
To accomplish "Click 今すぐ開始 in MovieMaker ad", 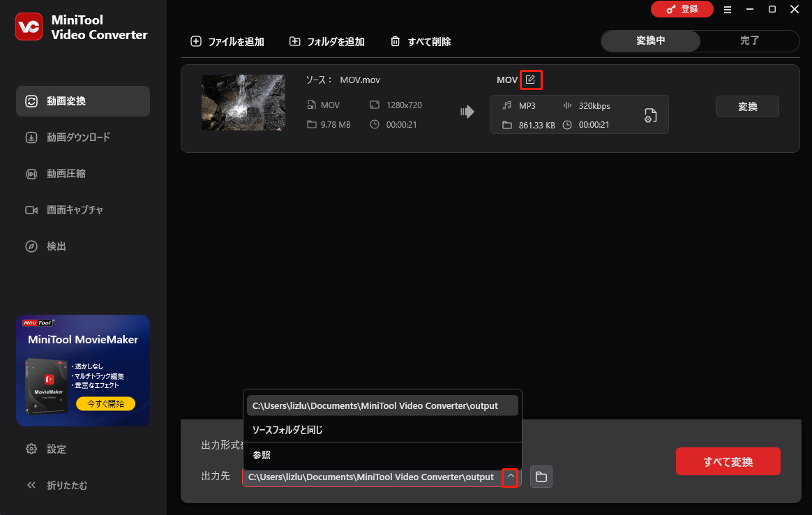I will tap(105, 403).
